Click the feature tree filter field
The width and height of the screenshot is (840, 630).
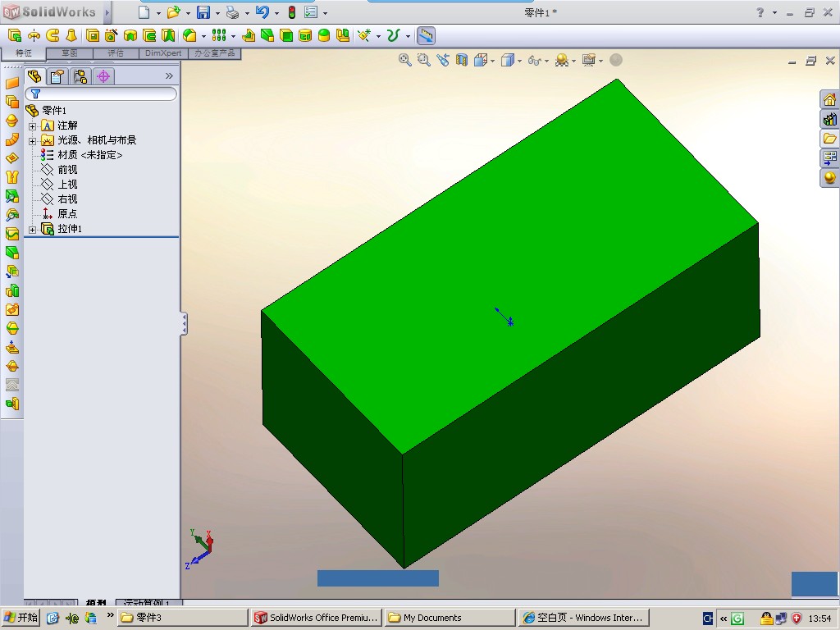point(101,94)
